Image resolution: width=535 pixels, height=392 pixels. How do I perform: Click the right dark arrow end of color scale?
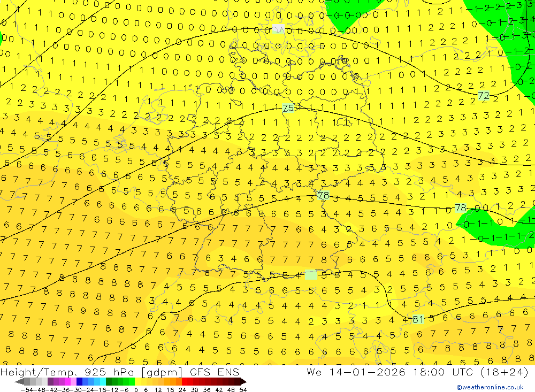[243, 381]
